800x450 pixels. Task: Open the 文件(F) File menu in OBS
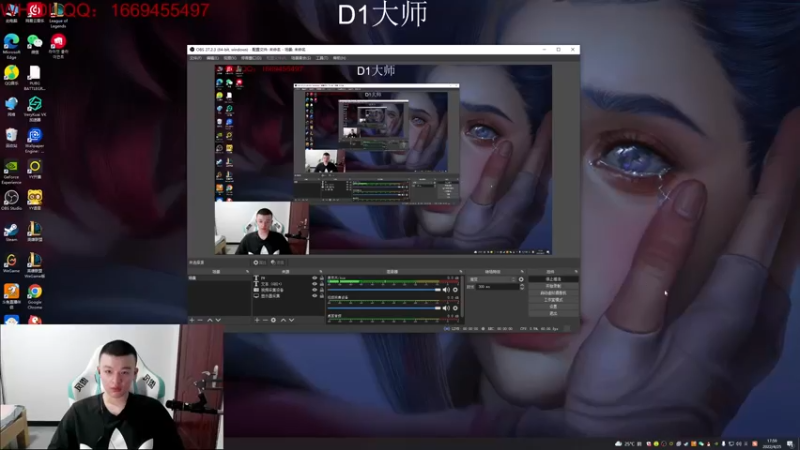tap(195, 58)
